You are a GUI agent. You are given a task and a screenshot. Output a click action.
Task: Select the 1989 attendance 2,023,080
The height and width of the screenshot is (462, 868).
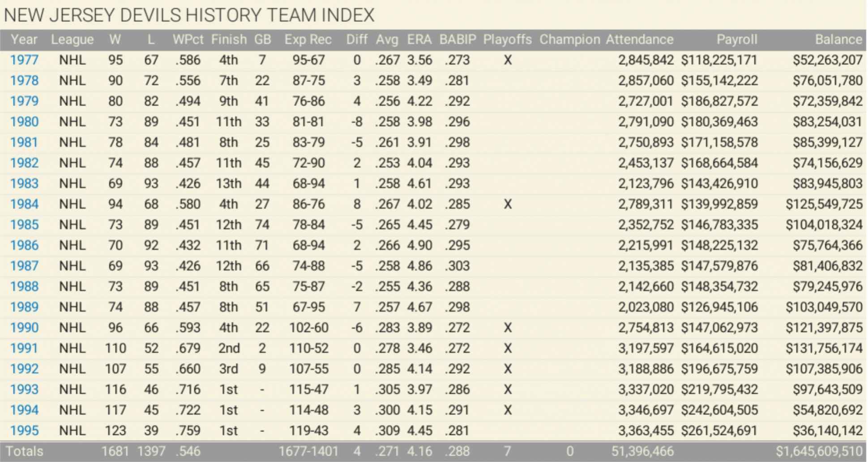pyautogui.click(x=646, y=307)
